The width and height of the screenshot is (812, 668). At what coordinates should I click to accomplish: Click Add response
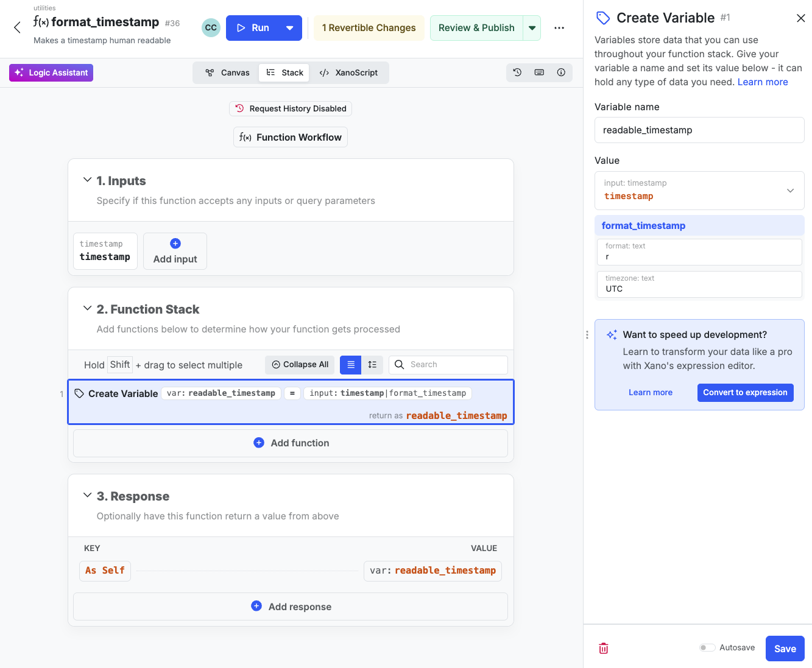(x=291, y=606)
